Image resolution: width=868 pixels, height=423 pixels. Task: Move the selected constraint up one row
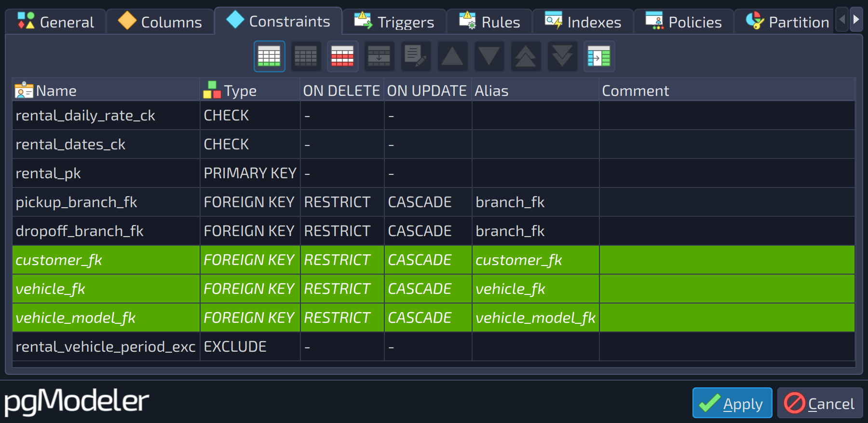pos(452,56)
